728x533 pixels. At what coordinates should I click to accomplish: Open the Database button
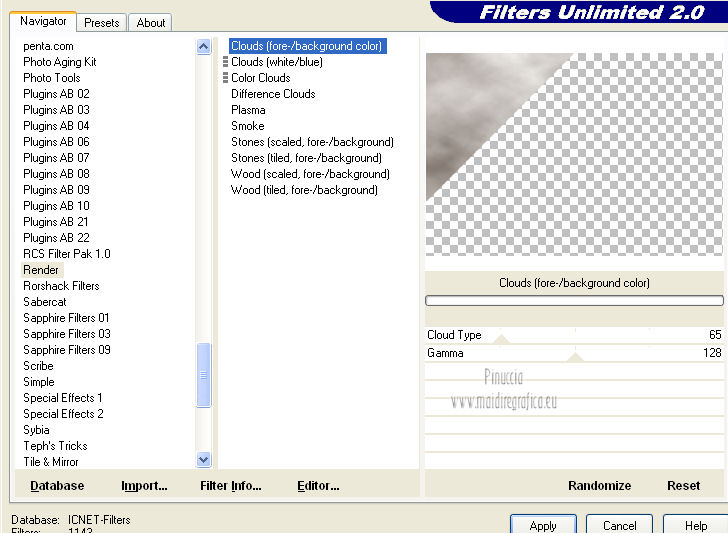click(57, 486)
